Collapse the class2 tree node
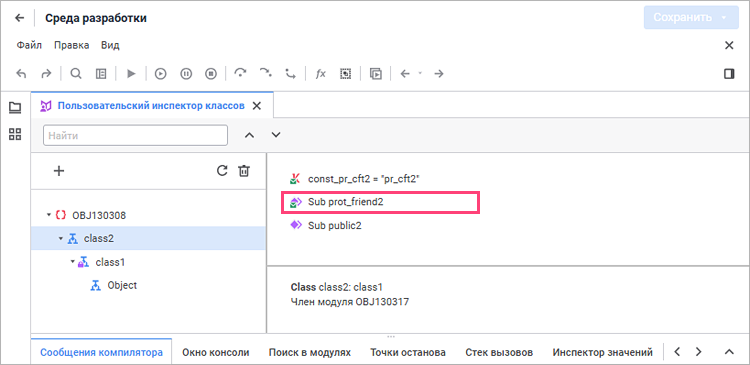The height and width of the screenshot is (365, 750). click(61, 238)
